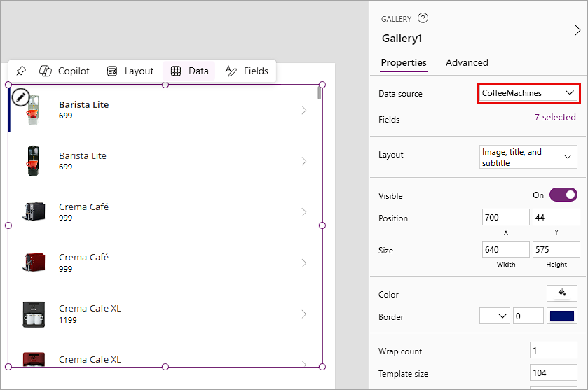Click the pencil edit icon on the gallery
Screen dimensions: 588x390
20,97
